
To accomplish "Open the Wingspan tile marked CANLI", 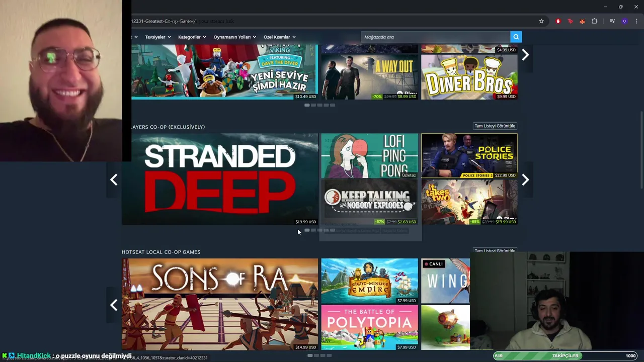I will [445, 281].
